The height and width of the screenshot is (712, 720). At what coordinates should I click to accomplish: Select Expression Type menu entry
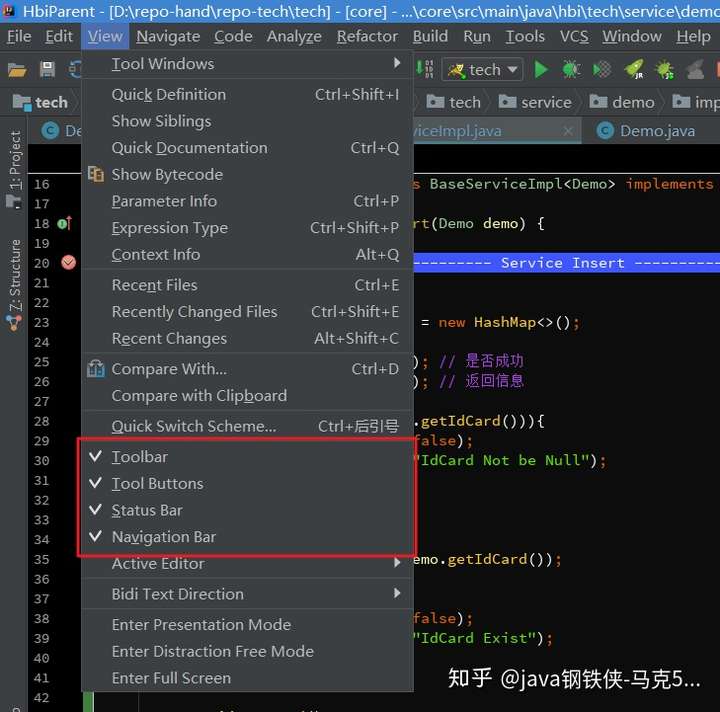coord(248,228)
